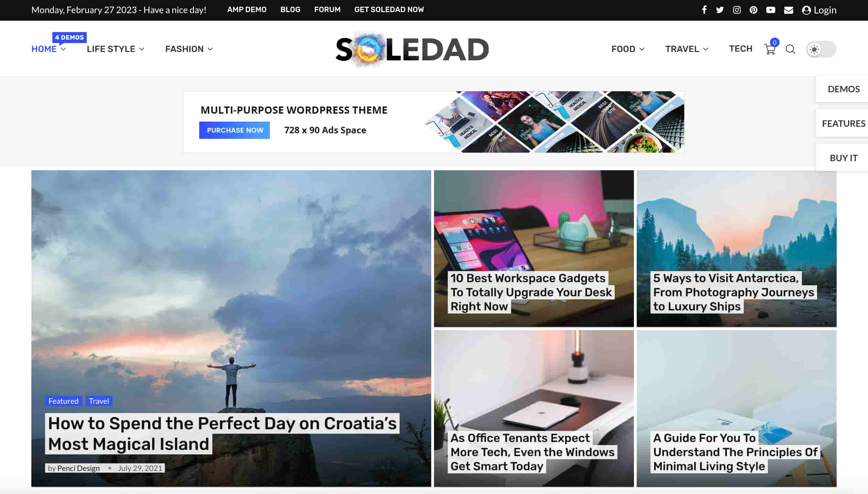Click the YouTube social media icon
868x494 pixels.
(x=771, y=10)
